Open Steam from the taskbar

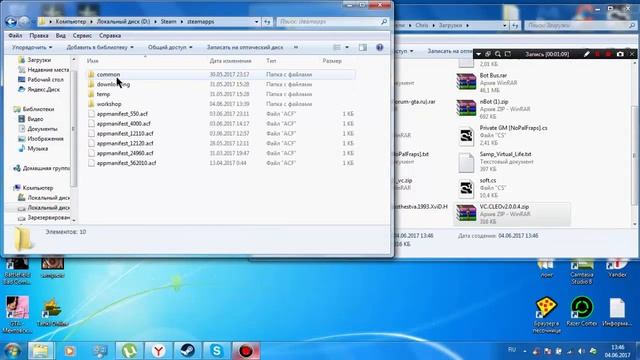(187, 351)
